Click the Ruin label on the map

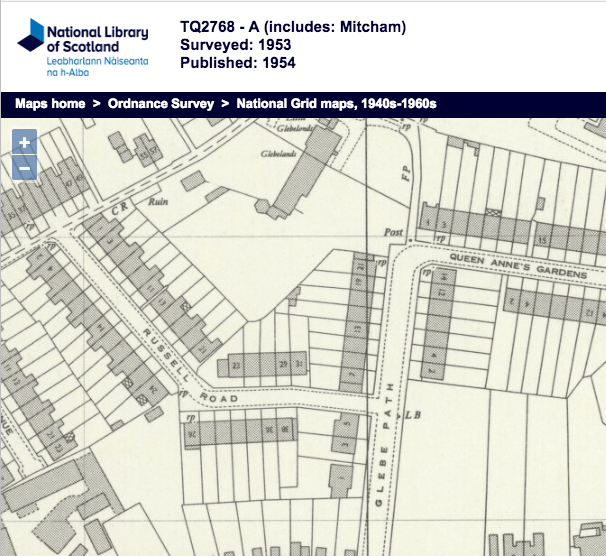[x=157, y=201]
